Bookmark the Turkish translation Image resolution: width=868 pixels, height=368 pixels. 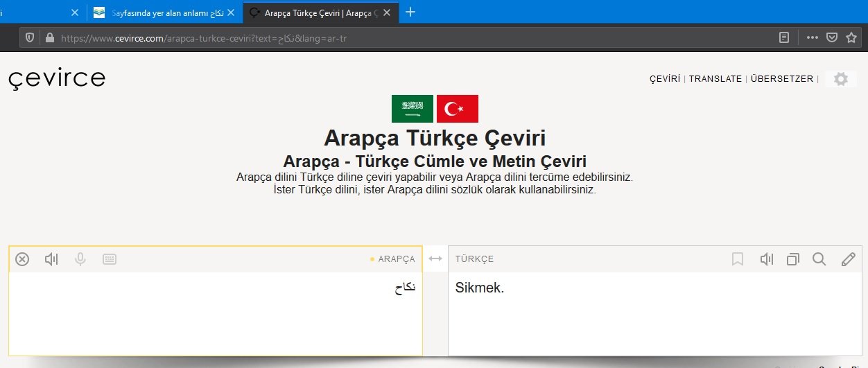tap(738, 259)
